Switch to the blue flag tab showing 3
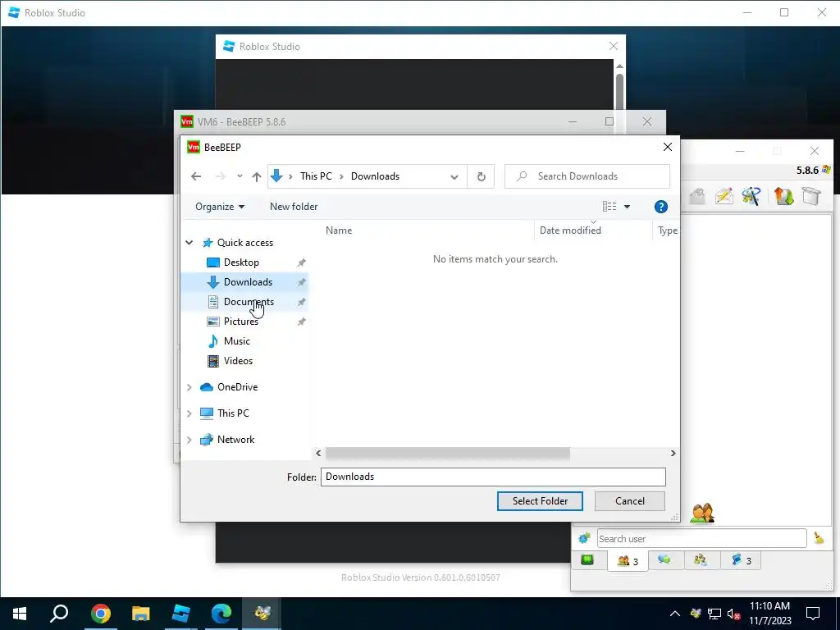 pyautogui.click(x=741, y=560)
